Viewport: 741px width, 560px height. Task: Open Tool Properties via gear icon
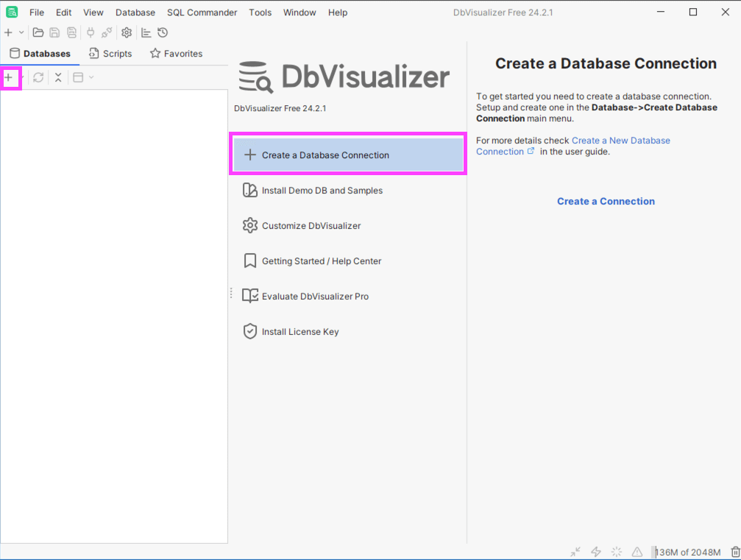[x=127, y=32]
